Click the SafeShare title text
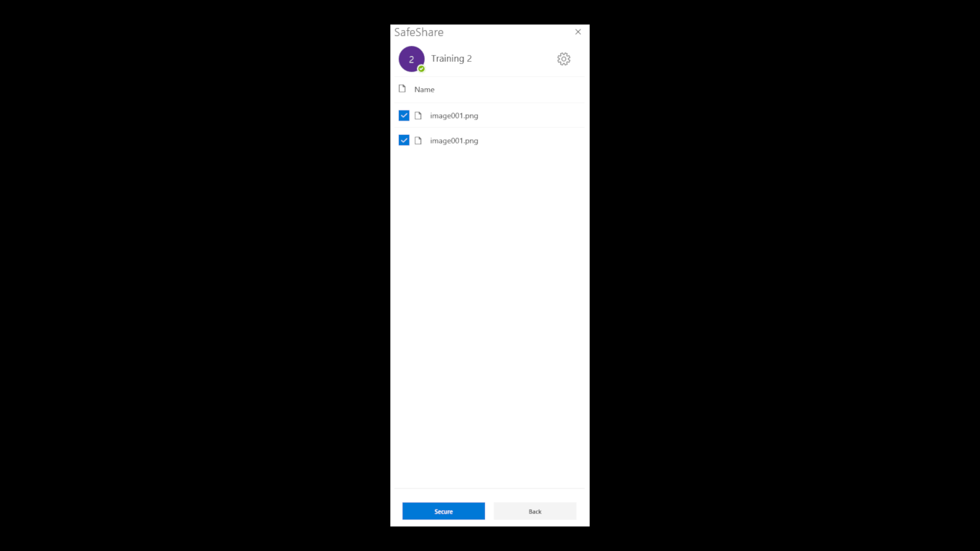Viewport: 980px width, 551px height. 419,32
